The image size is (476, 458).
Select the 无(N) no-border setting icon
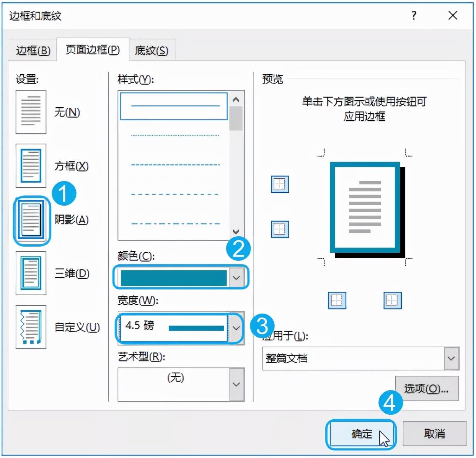pyautogui.click(x=31, y=112)
